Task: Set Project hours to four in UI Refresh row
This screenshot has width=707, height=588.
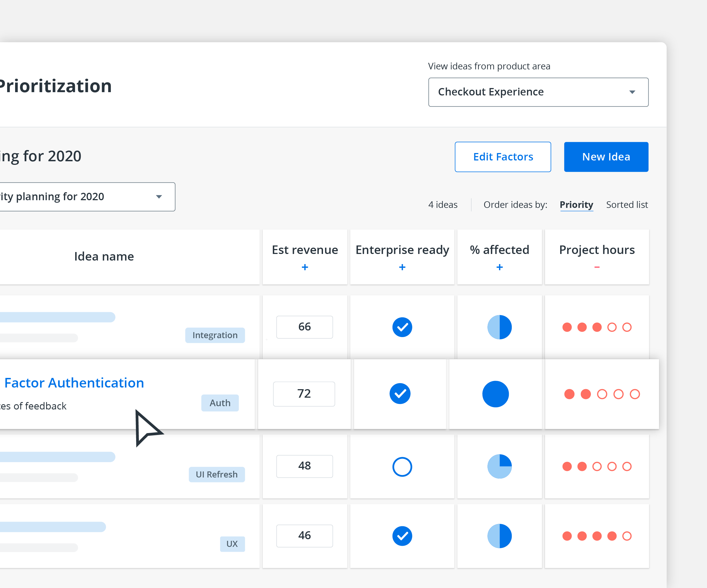Action: pos(612,466)
